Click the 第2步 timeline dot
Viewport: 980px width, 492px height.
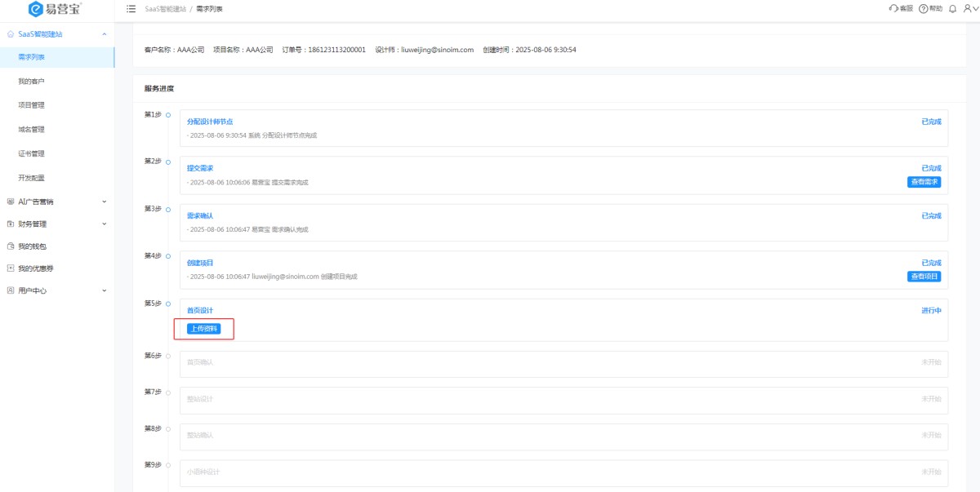point(168,162)
